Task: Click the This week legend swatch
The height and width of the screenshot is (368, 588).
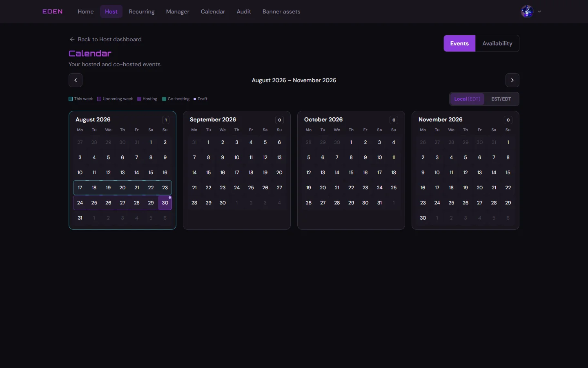Action: 71,99
